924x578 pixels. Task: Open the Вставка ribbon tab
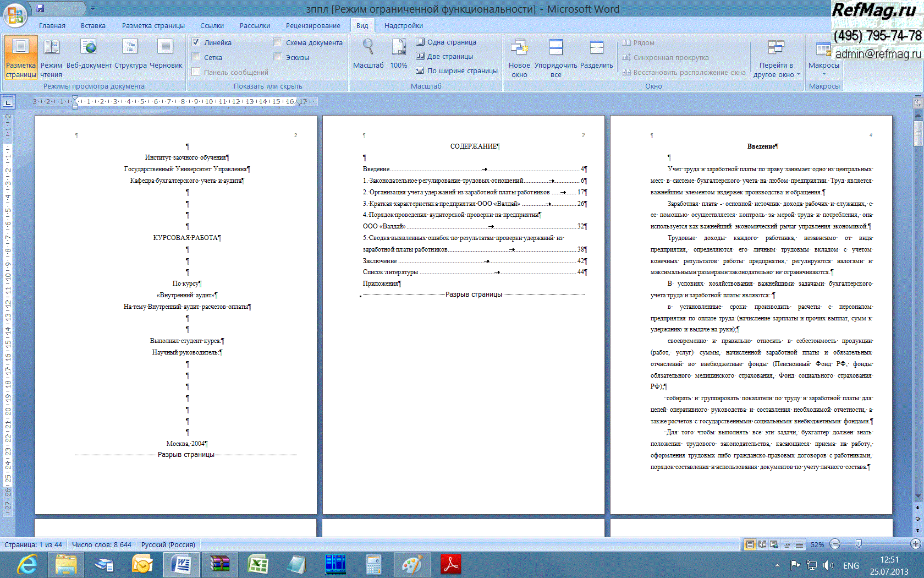93,26
